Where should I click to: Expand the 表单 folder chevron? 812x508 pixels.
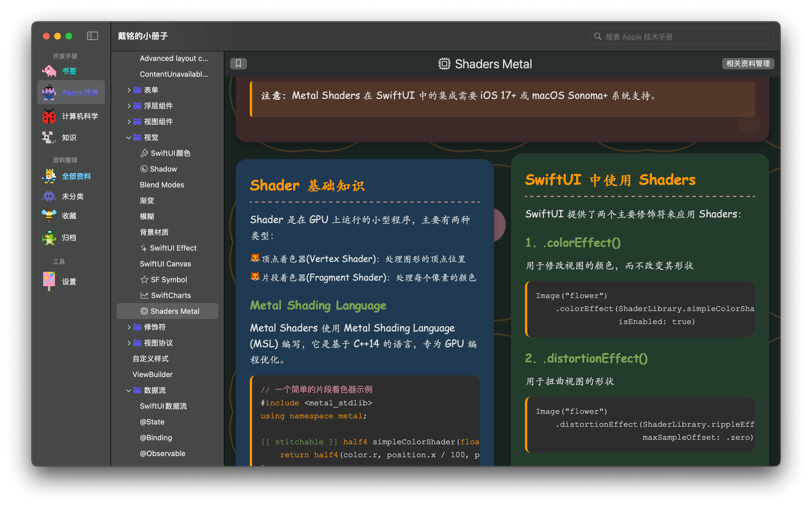point(129,90)
